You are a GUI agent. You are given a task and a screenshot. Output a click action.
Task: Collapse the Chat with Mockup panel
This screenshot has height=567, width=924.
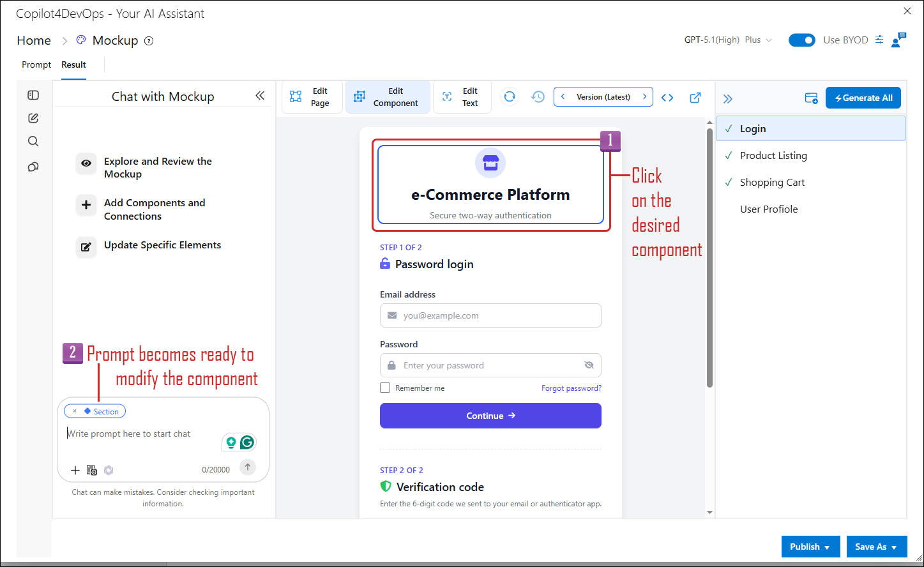point(260,96)
